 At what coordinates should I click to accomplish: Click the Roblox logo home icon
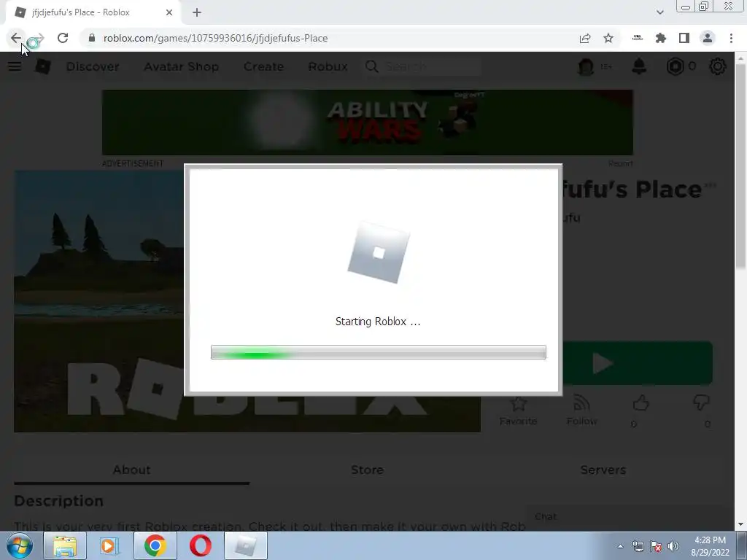[x=43, y=66]
